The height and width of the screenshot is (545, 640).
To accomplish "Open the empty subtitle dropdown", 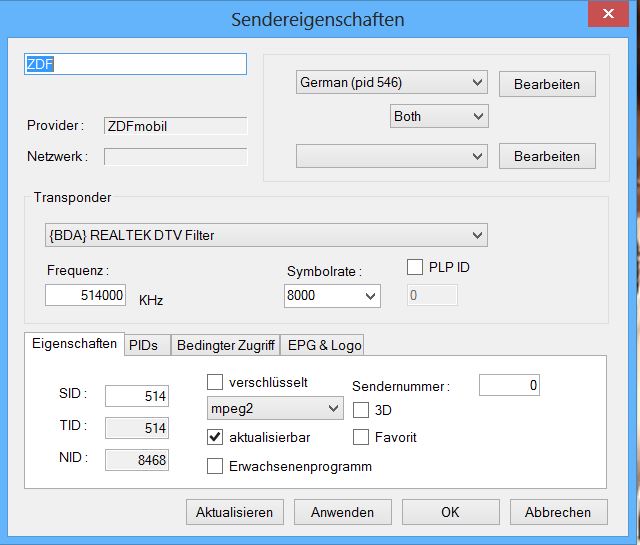I will pyautogui.click(x=391, y=156).
